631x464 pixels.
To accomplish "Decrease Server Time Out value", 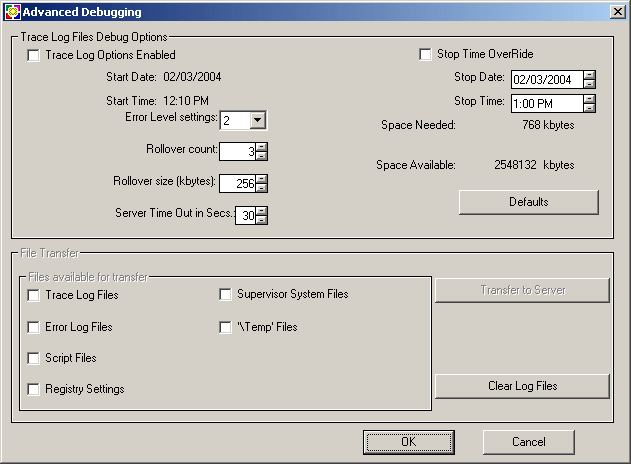I will point(262,220).
